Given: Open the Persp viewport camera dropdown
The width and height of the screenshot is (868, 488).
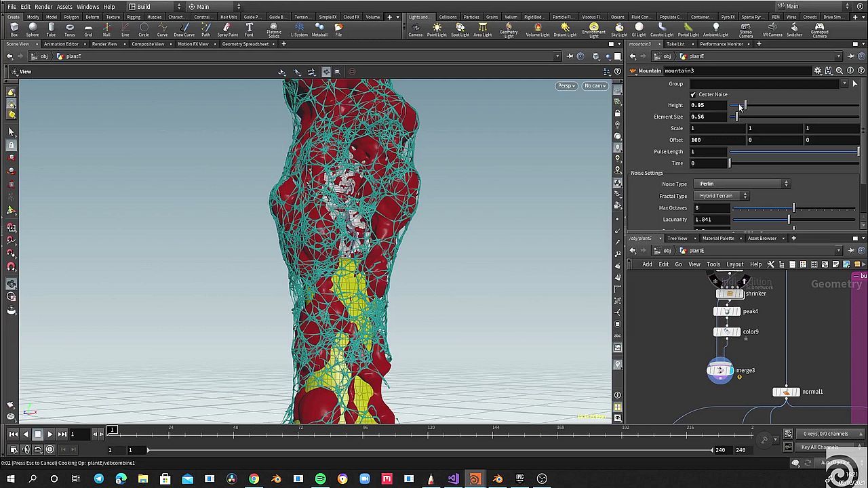Looking at the screenshot, I should click(566, 86).
